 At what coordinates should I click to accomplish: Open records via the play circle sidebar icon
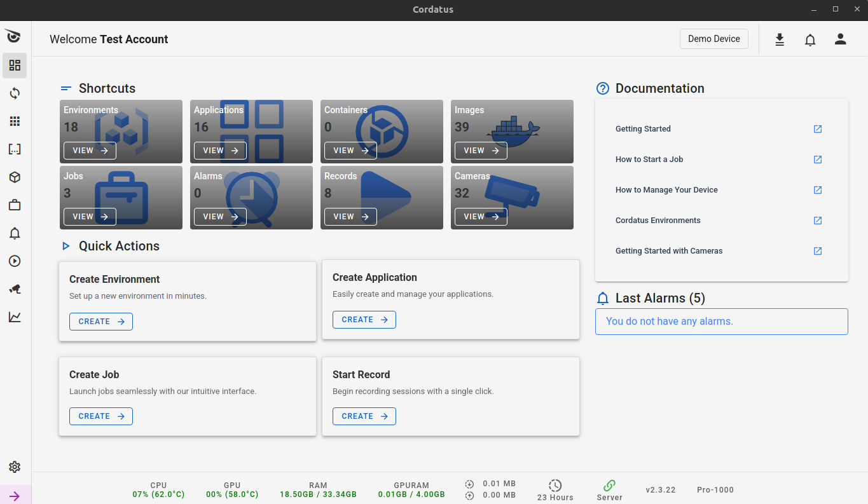tap(14, 261)
